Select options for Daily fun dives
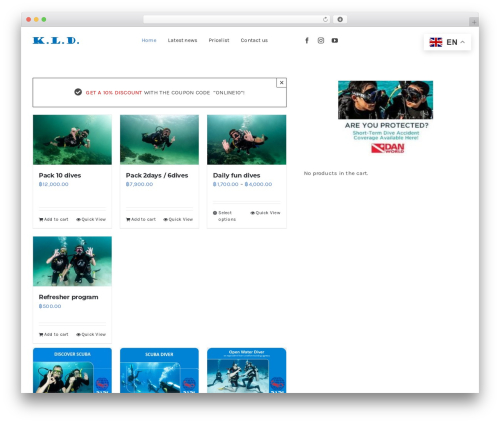This screenshot has height=423, width=500. 225,216
